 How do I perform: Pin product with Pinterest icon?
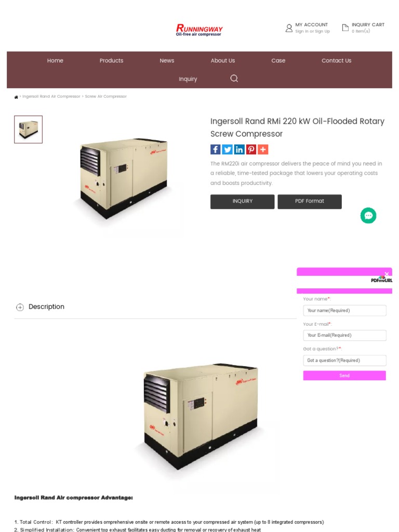(x=251, y=149)
